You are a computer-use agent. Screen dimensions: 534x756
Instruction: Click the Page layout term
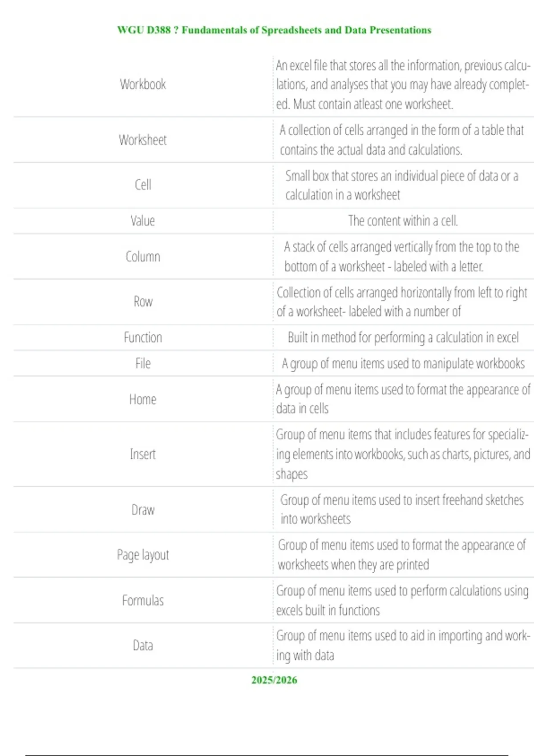(143, 555)
